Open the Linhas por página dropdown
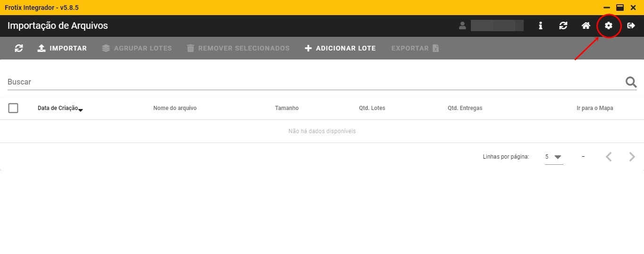Image resolution: width=644 pixels, height=254 pixels. click(x=554, y=157)
